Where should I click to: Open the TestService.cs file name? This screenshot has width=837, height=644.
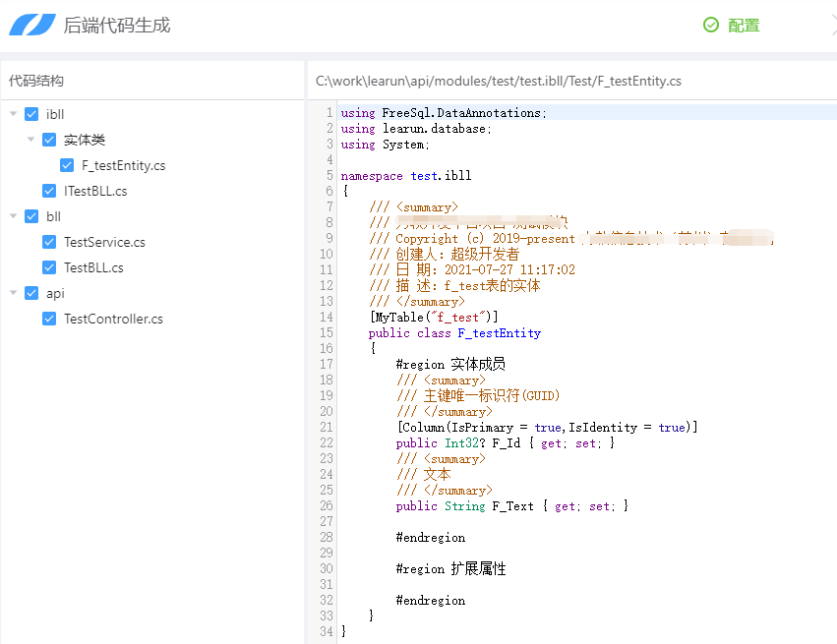click(x=104, y=242)
